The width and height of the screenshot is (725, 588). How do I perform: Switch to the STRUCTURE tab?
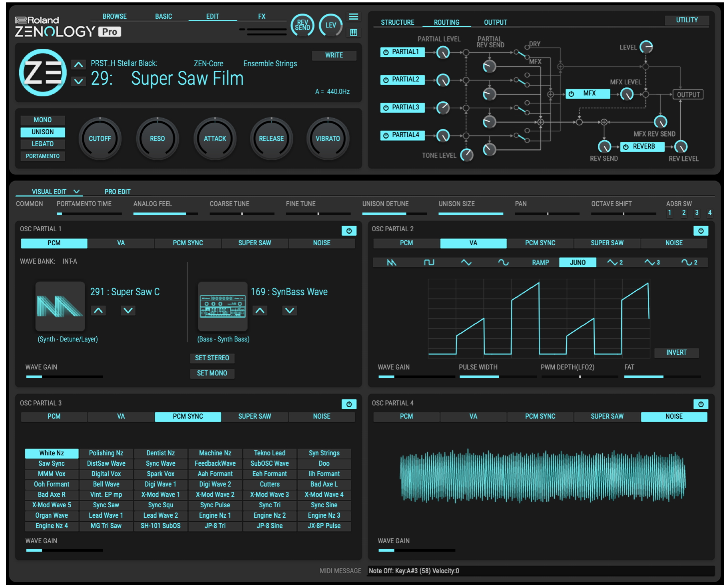[x=397, y=22]
